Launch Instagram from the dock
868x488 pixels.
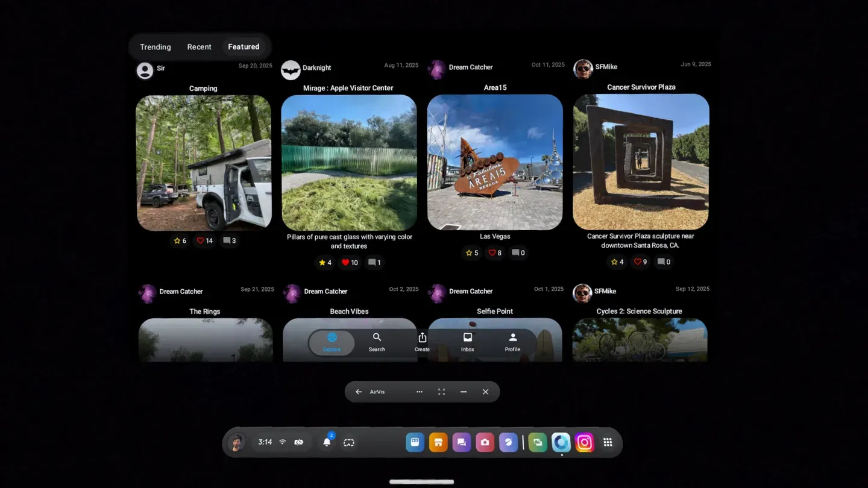pyautogui.click(x=584, y=443)
